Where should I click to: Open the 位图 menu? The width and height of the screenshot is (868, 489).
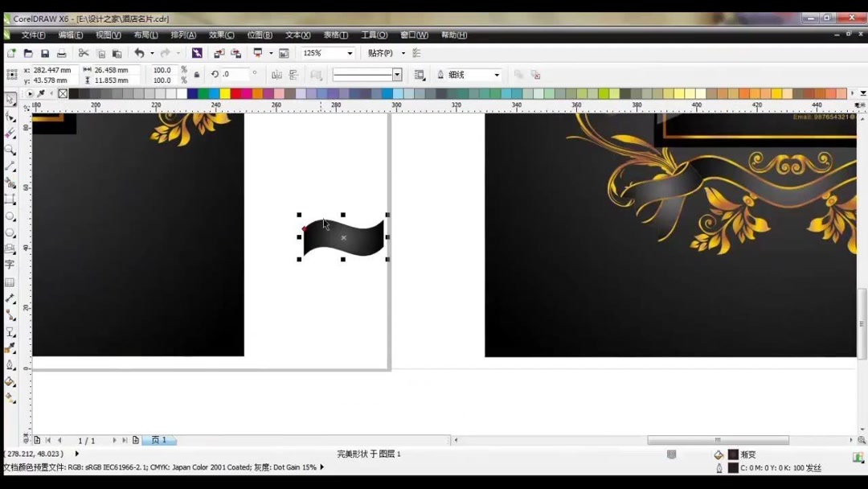pos(259,35)
